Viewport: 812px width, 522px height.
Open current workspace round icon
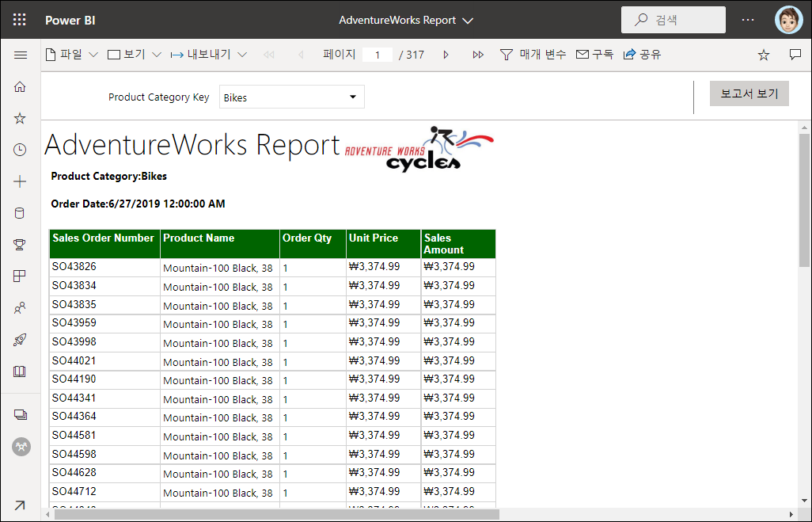pos(21,446)
